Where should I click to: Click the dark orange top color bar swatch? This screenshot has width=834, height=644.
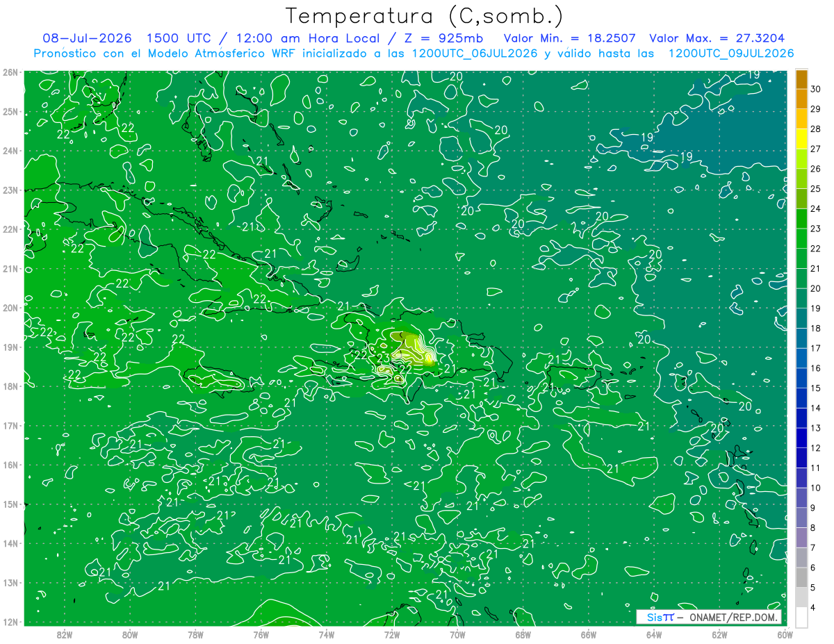801,79
